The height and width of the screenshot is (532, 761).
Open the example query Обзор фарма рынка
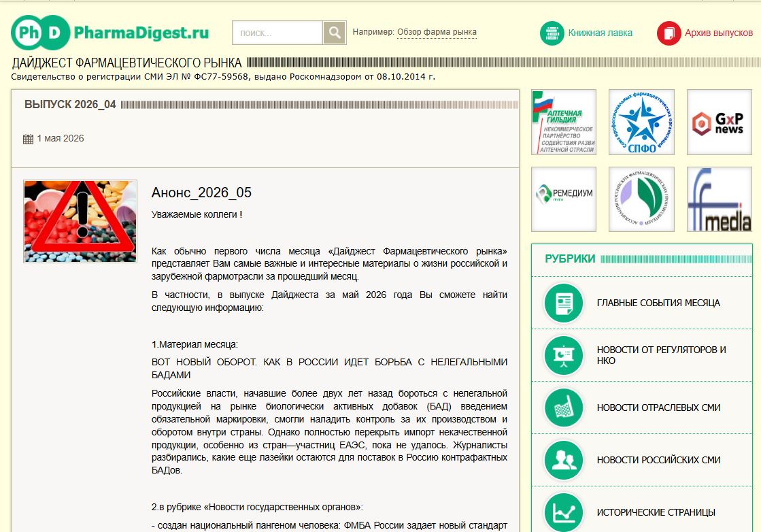tap(437, 32)
